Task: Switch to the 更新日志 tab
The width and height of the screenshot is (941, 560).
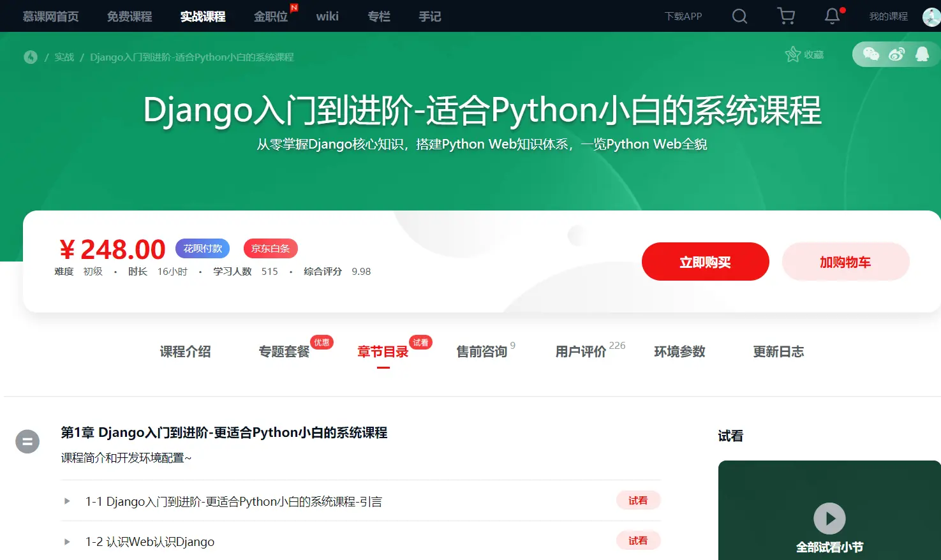Action: (x=778, y=351)
